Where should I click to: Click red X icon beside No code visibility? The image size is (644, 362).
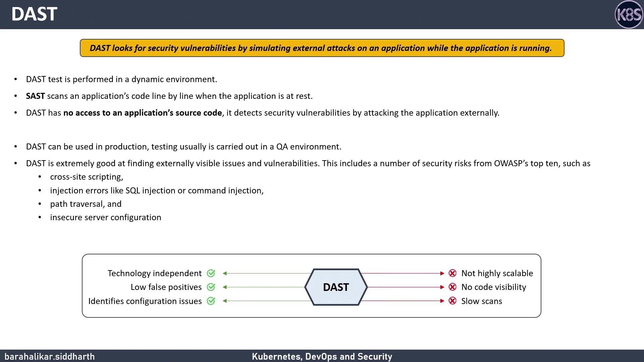tap(452, 287)
